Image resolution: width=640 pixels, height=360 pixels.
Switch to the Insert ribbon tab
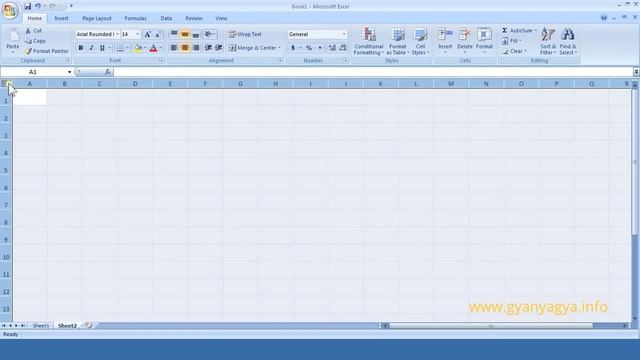(62, 18)
